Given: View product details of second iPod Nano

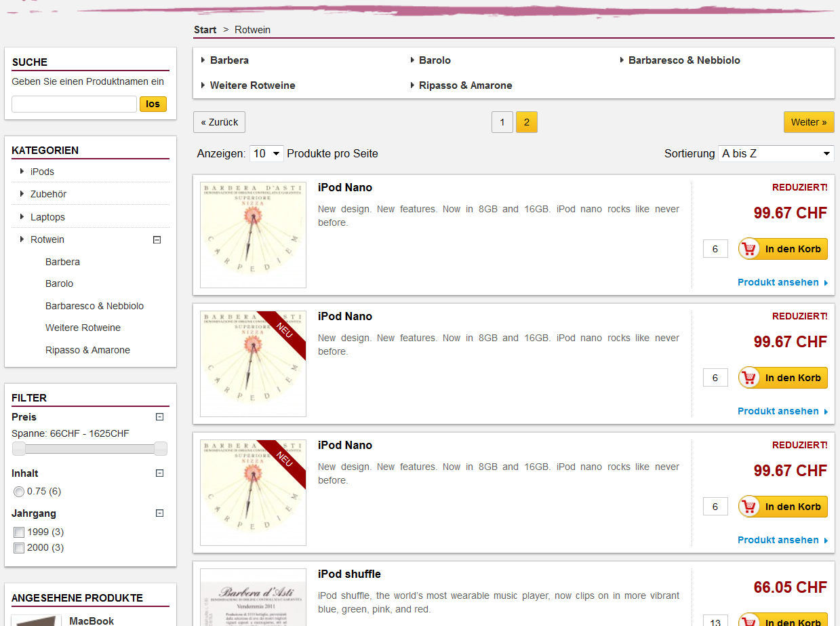Looking at the screenshot, I should point(782,412).
